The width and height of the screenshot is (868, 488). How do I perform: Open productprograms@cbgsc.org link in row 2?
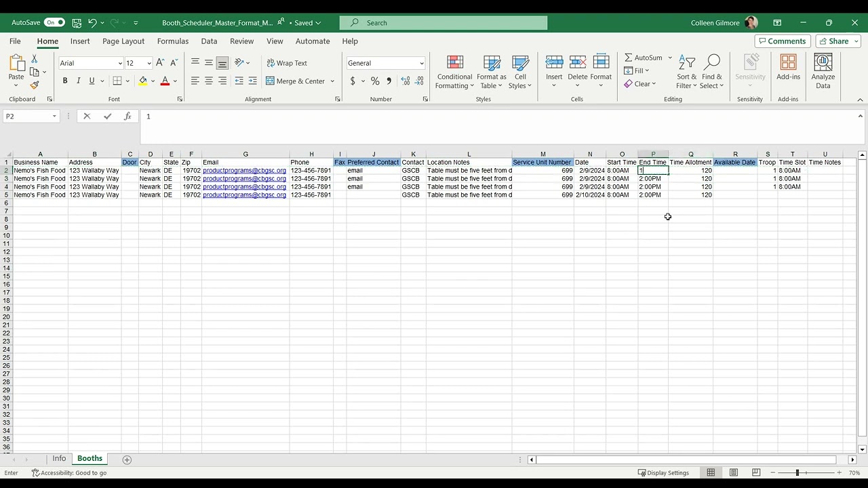(244, 171)
